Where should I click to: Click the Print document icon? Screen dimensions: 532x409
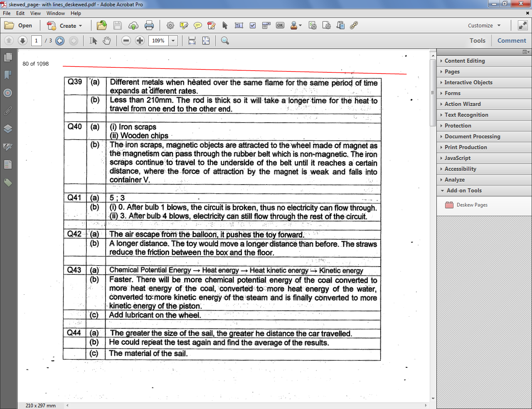point(149,25)
